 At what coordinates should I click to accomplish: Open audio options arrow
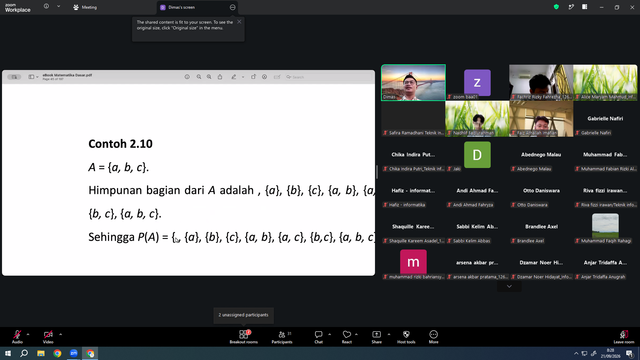click(28, 334)
